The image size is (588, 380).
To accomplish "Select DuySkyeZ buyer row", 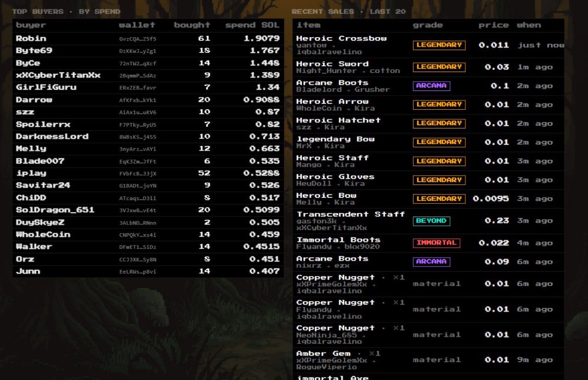I will 40,222.
